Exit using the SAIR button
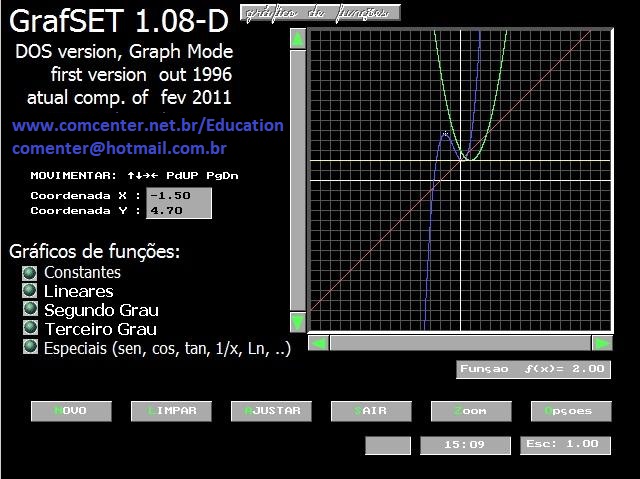 371,411
